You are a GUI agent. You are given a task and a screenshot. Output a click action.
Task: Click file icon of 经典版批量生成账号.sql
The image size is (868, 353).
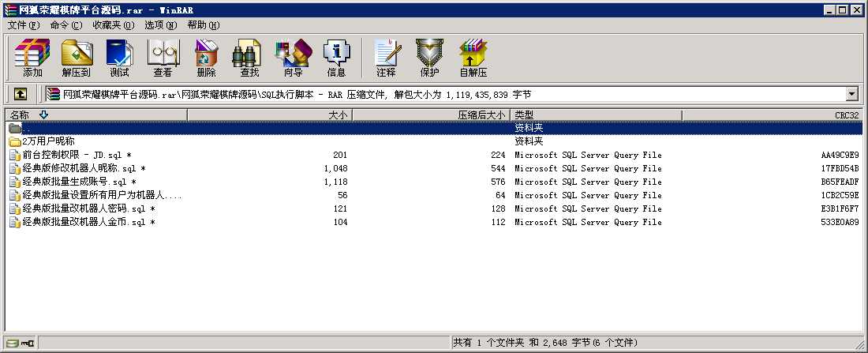(15, 182)
